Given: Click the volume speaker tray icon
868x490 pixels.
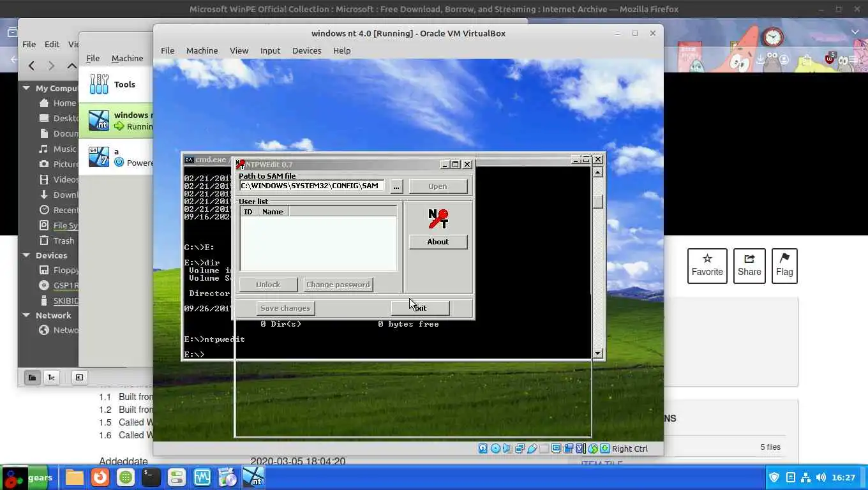Looking at the screenshot, I should tap(821, 477).
